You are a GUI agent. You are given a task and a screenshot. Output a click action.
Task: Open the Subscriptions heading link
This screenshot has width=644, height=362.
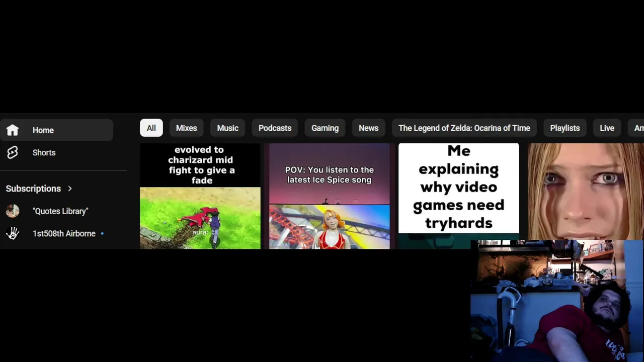[33, 189]
